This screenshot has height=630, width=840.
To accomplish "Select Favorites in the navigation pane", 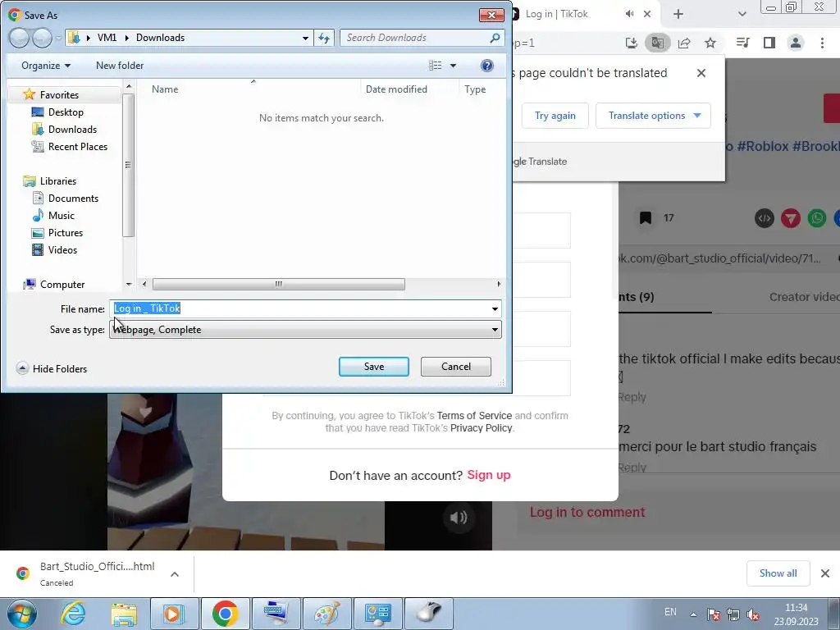I will point(59,95).
